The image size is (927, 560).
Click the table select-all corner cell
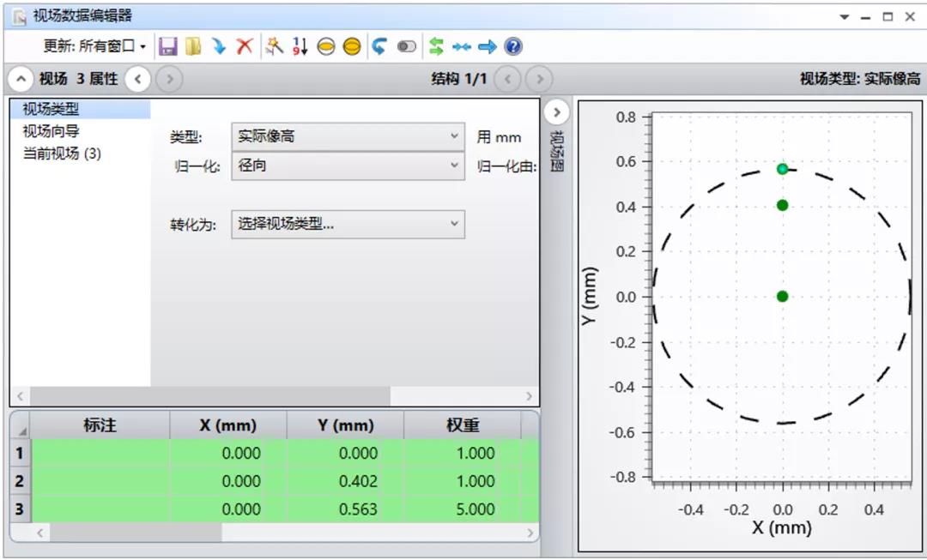20,425
